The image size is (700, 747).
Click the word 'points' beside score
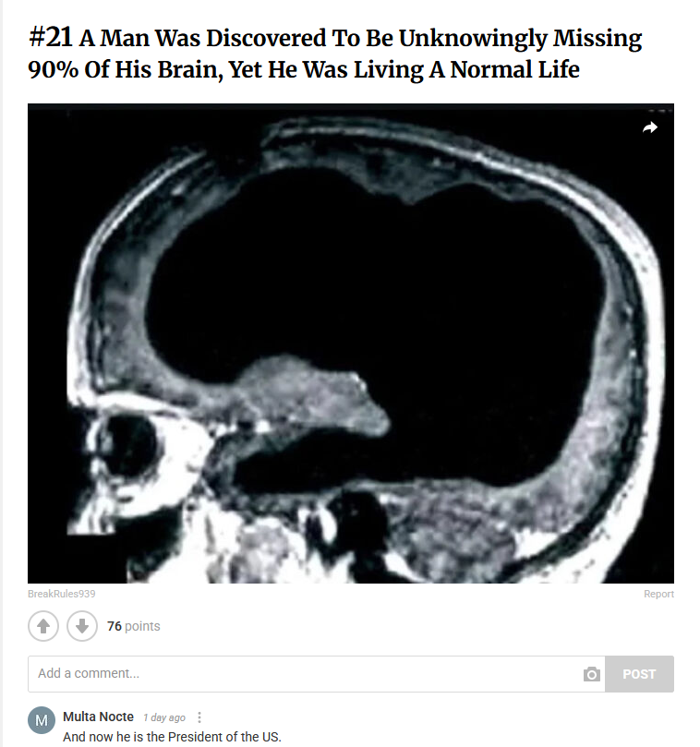(142, 626)
